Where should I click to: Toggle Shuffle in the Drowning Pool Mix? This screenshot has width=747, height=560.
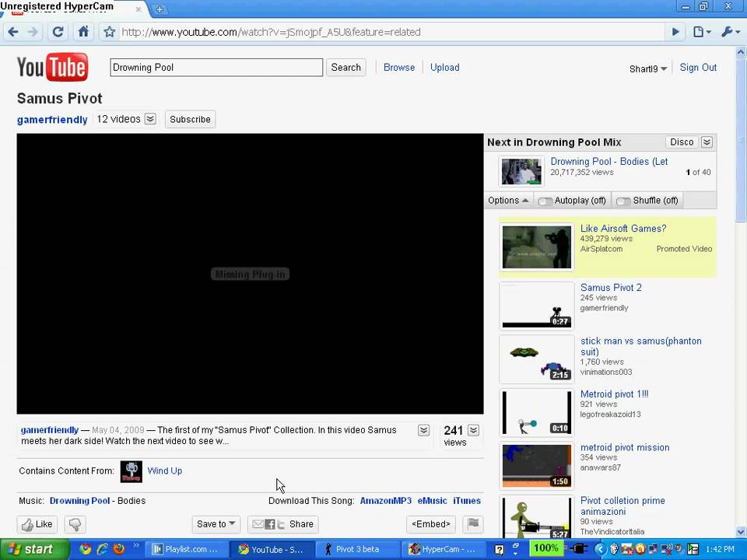tap(647, 201)
